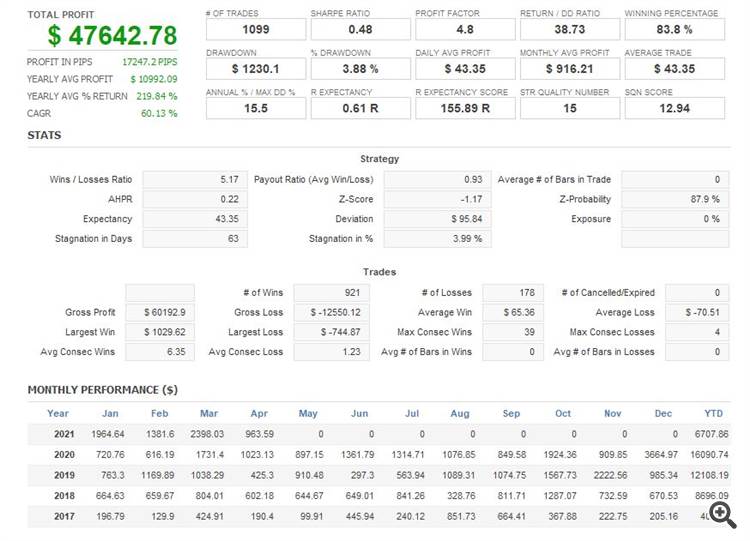Select the 2019 row label
This screenshot has height=541, width=750.
(64, 475)
